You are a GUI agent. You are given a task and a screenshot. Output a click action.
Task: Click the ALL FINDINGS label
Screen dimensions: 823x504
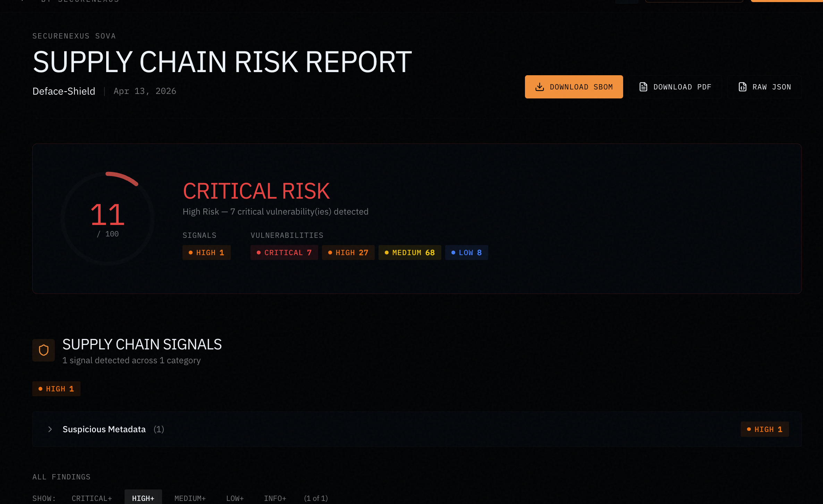[61, 477]
